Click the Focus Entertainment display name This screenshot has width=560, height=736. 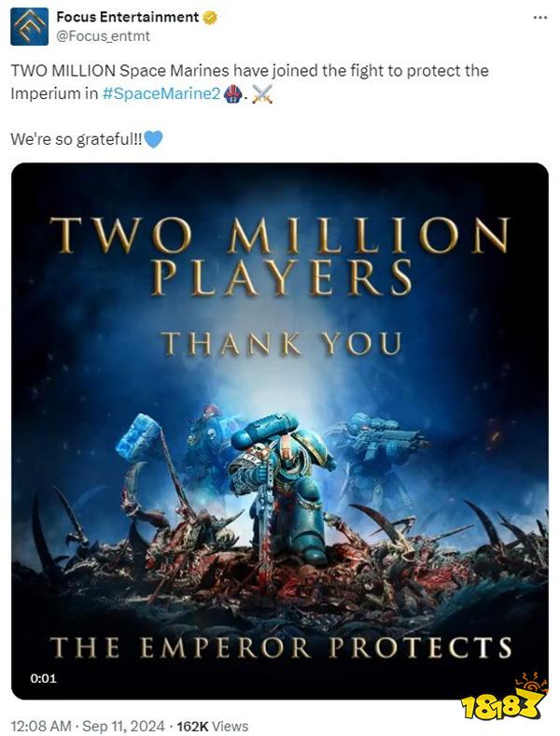point(128,18)
